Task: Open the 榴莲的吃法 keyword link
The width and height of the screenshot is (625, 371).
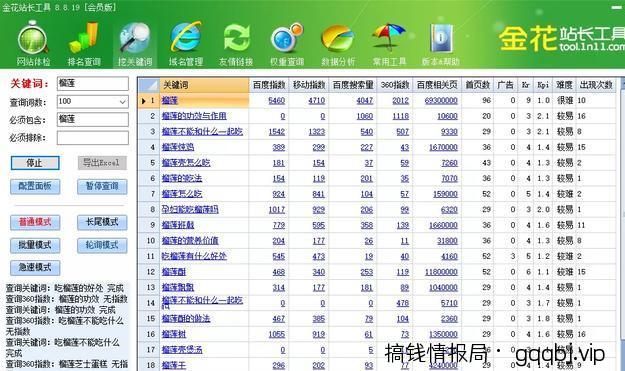Action: tap(182, 178)
